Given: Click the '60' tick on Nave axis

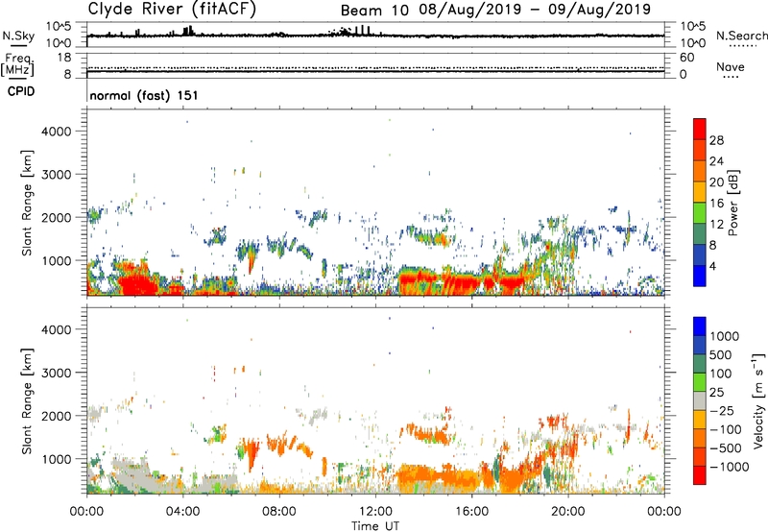Looking at the screenshot, I should [686, 58].
